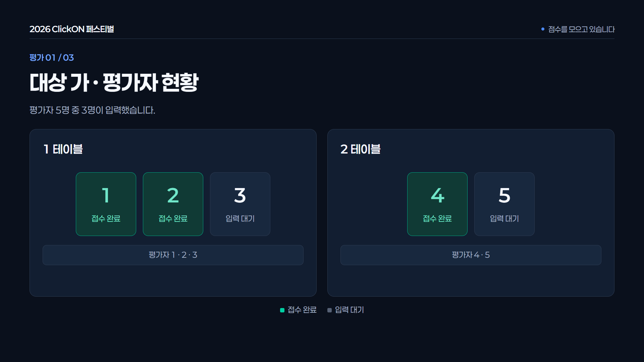Click the 점수를 모으고 있습니다 status text

click(581, 29)
